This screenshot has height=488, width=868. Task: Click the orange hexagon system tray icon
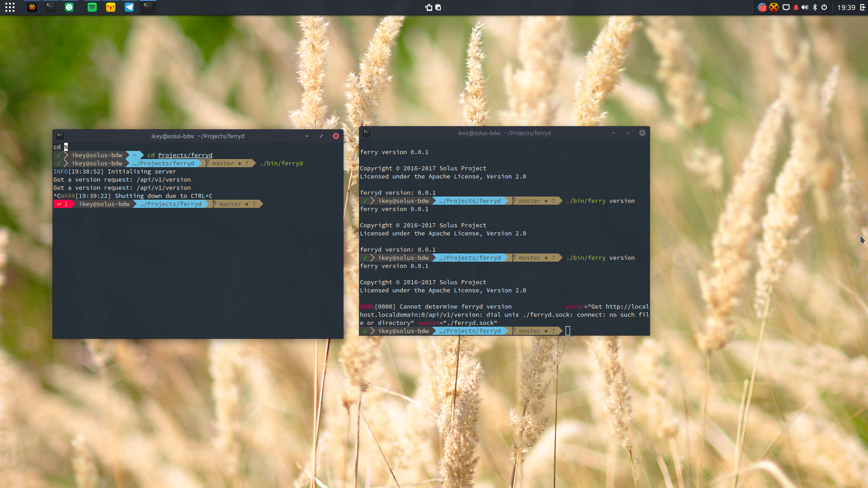tap(774, 7)
